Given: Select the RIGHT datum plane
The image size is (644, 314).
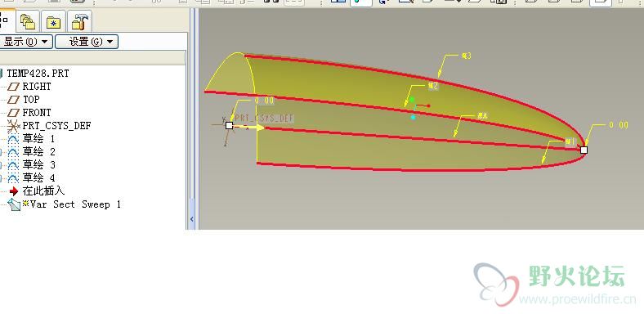Looking at the screenshot, I should pos(37,87).
